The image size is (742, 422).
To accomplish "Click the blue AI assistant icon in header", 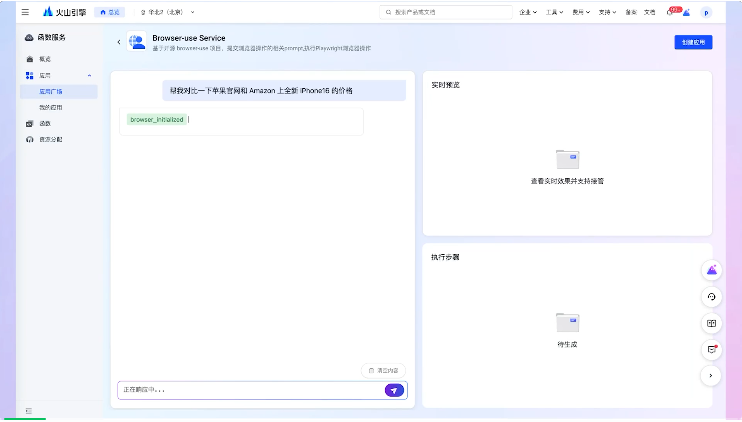I will click(x=687, y=13).
